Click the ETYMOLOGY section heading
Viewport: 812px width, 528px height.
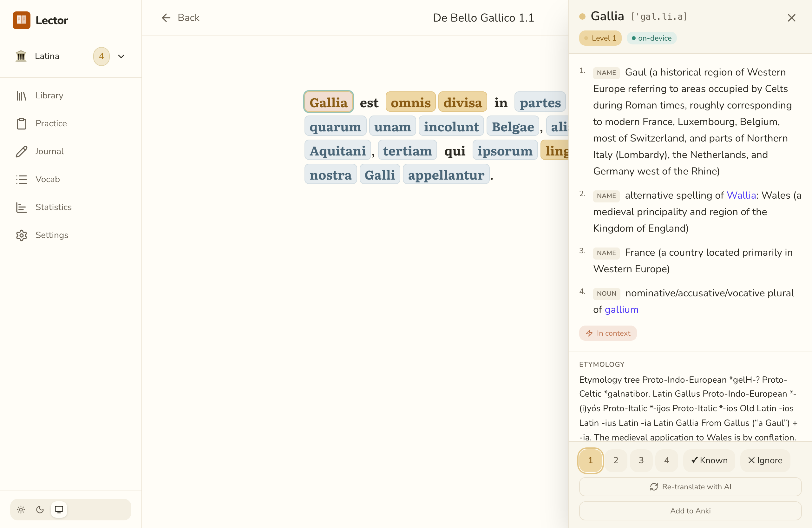coord(601,364)
